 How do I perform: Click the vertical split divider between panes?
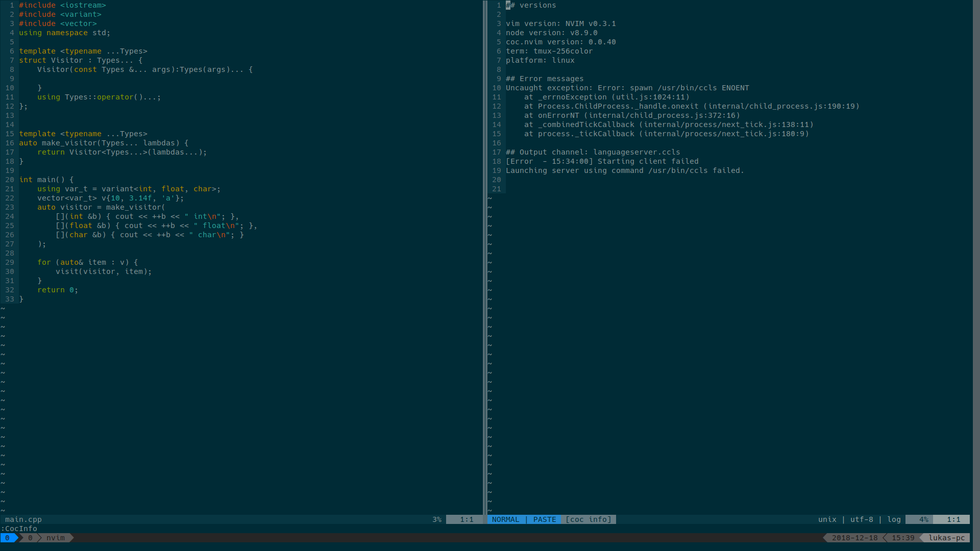[484, 255]
